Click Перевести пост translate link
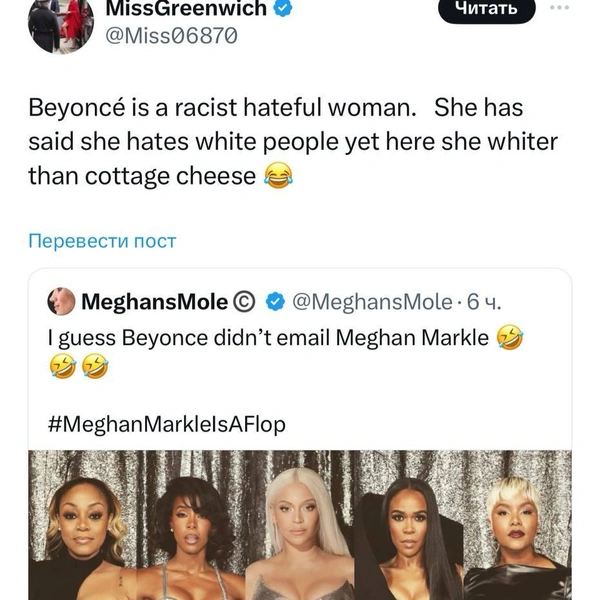 click(102, 241)
